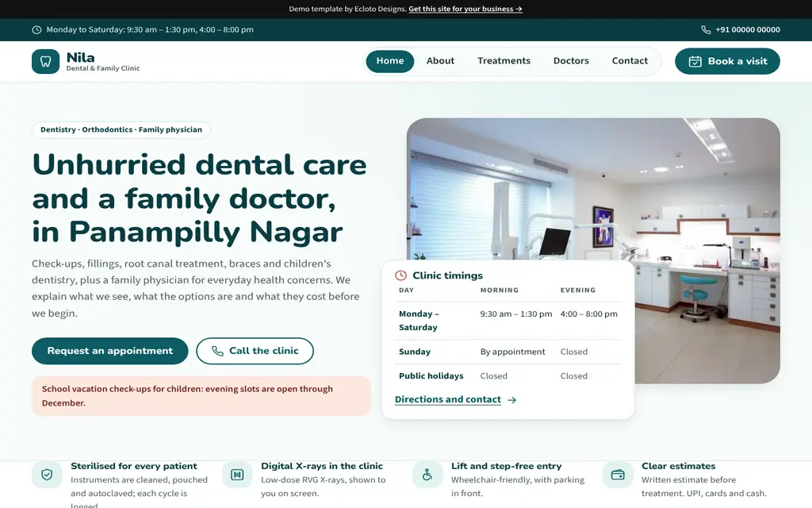Viewport: 812px width, 508px height.
Task: Click the phone icon in Call the clinic
Action: pos(217,351)
